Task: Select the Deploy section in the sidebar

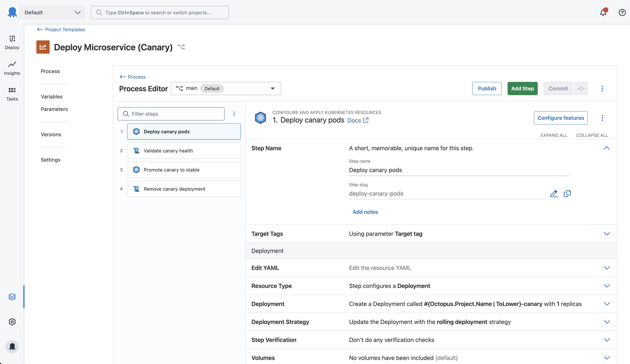Action: click(12, 42)
